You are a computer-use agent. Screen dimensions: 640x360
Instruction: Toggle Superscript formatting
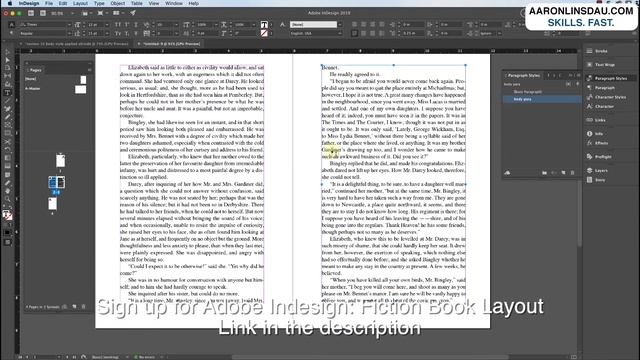127,25
